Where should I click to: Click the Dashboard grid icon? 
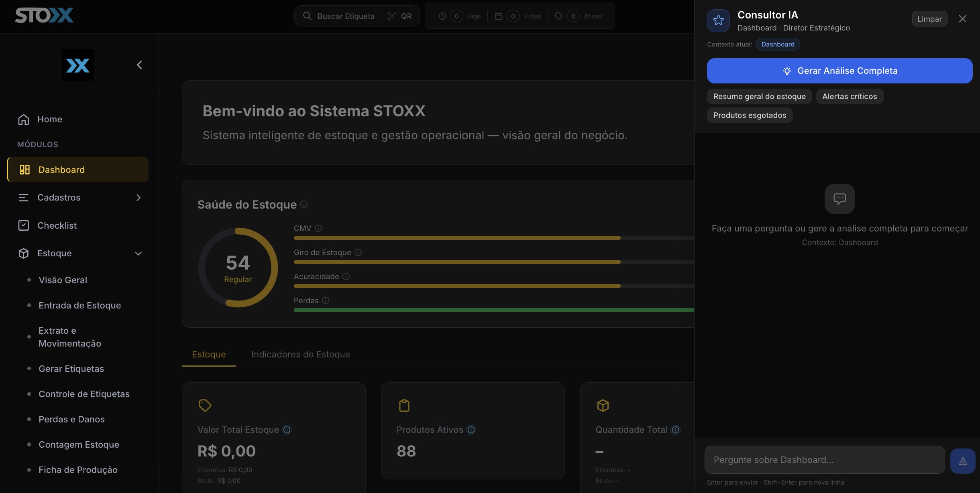point(25,170)
